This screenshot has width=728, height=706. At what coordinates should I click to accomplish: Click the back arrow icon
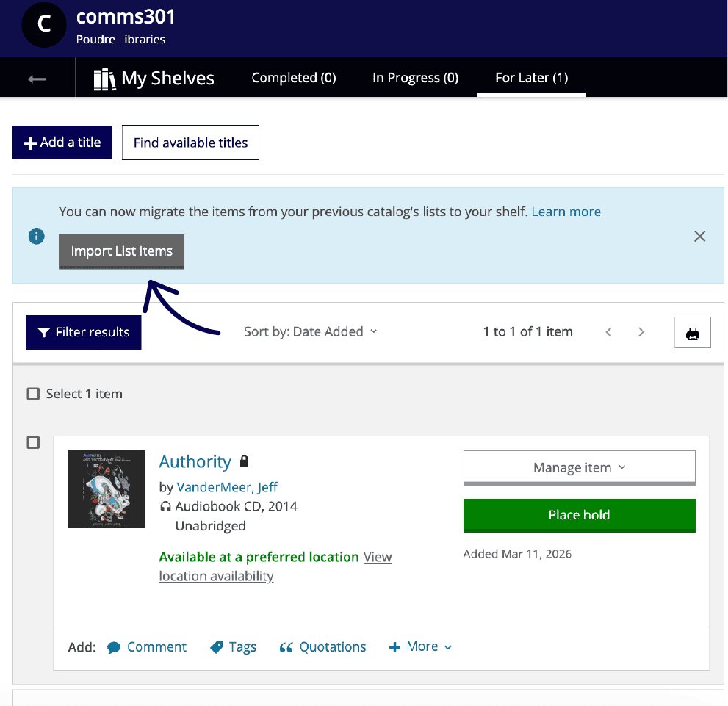coord(37,79)
